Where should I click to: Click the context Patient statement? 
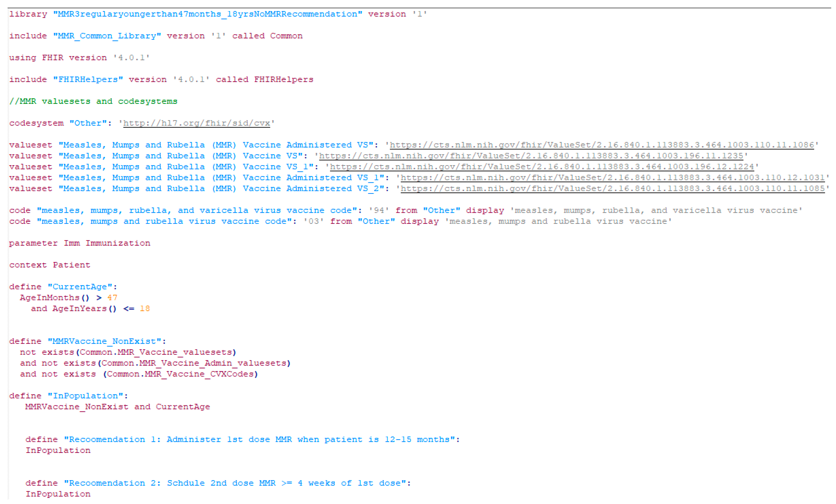pyautogui.click(x=50, y=265)
